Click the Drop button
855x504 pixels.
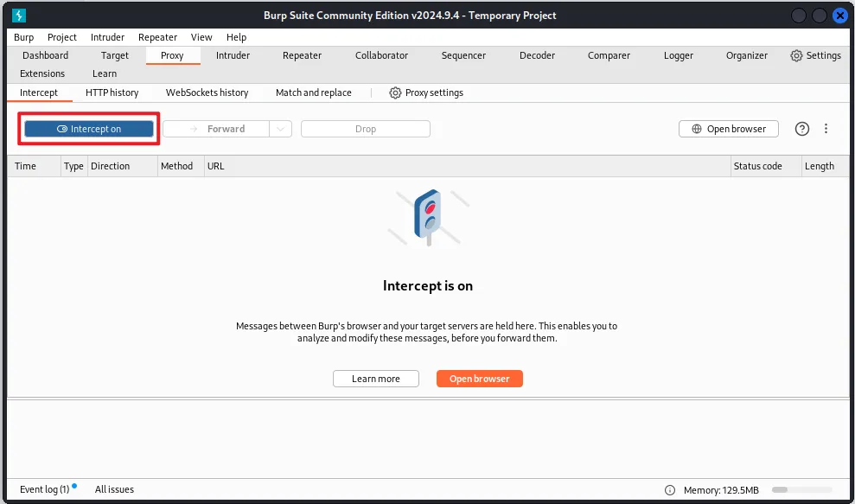point(366,129)
